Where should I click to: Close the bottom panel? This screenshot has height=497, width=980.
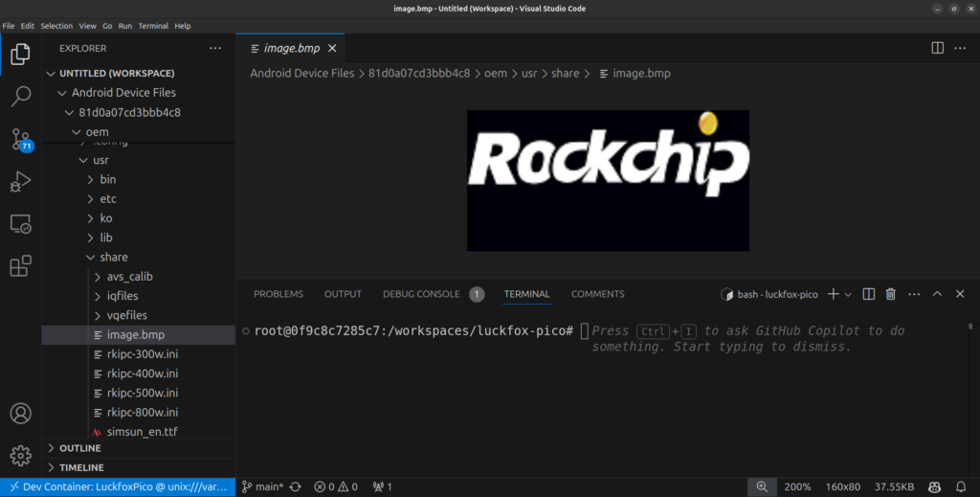[960, 294]
